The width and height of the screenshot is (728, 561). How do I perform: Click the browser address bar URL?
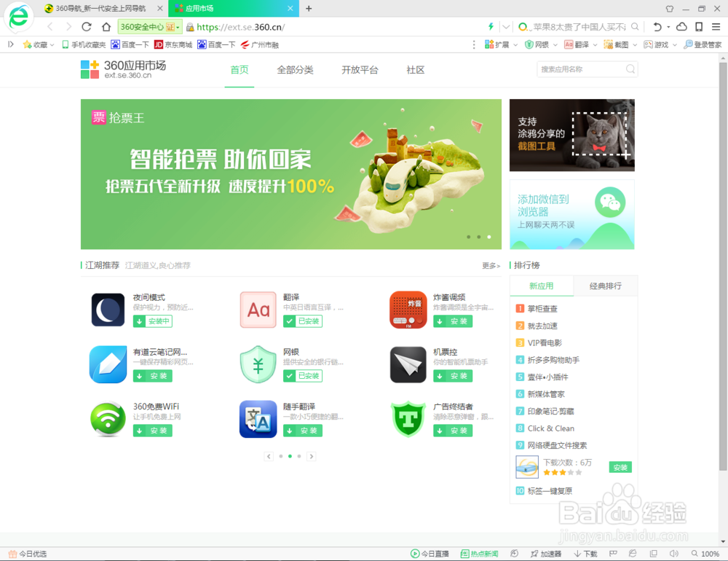[240, 27]
